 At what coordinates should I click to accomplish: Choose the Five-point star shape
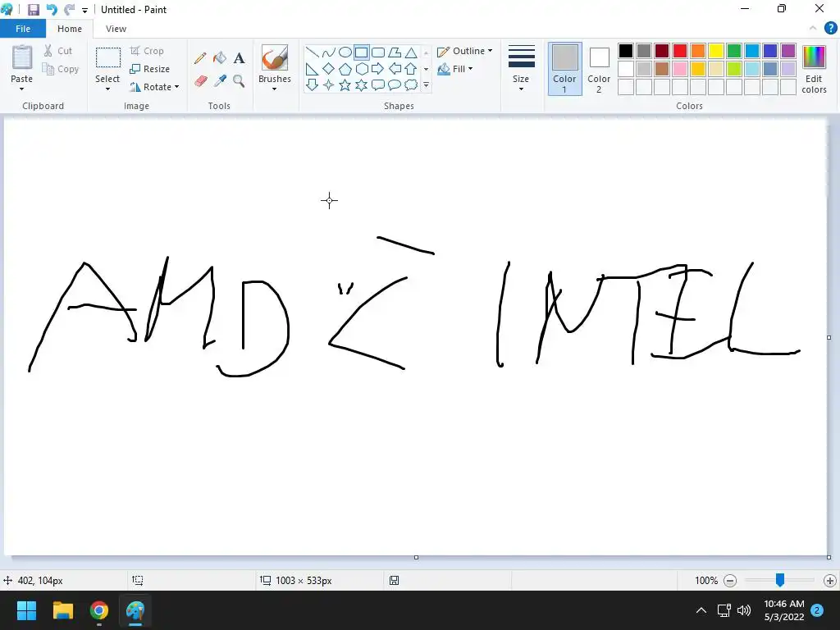click(x=345, y=84)
